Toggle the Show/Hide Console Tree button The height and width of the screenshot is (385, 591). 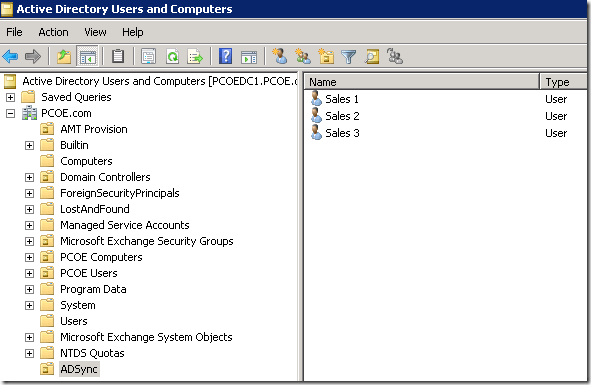(87, 57)
